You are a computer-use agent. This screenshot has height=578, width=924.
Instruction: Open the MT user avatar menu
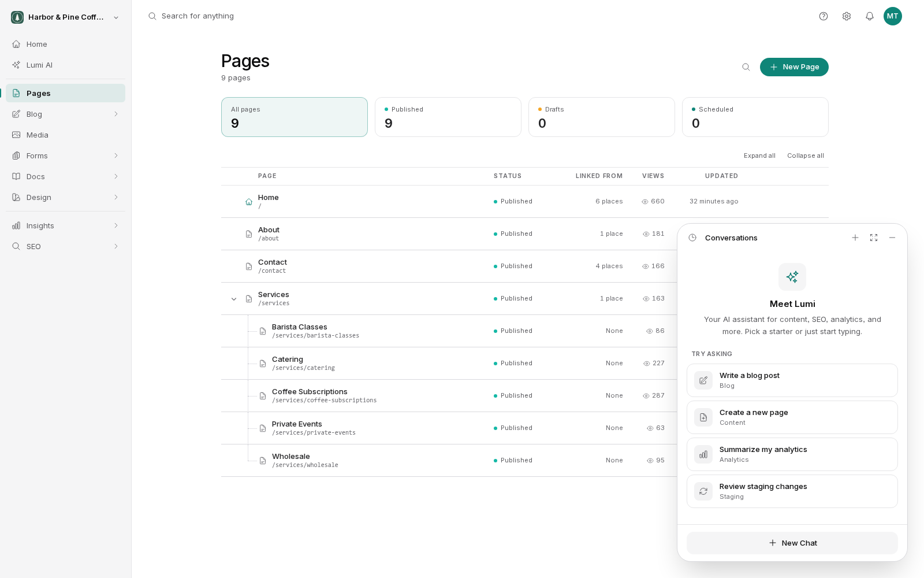pyautogui.click(x=893, y=16)
